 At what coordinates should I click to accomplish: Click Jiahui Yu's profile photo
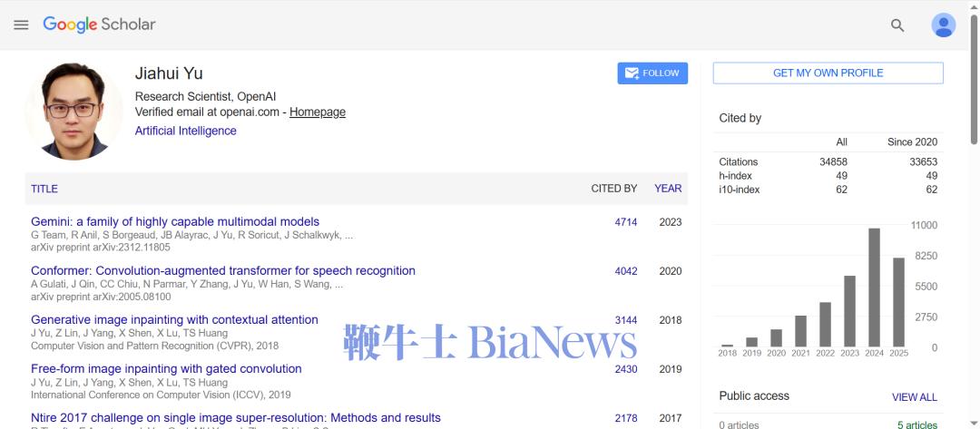pos(74,112)
